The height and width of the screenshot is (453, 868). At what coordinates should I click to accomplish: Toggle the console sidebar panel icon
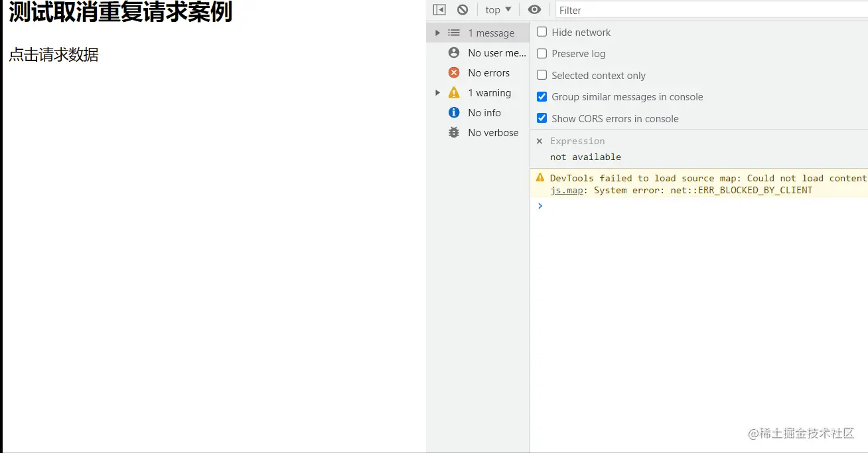pyautogui.click(x=439, y=10)
